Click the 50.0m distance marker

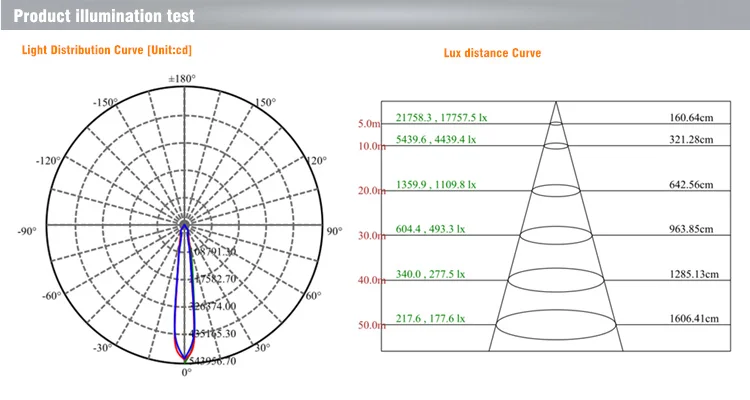[371, 326]
